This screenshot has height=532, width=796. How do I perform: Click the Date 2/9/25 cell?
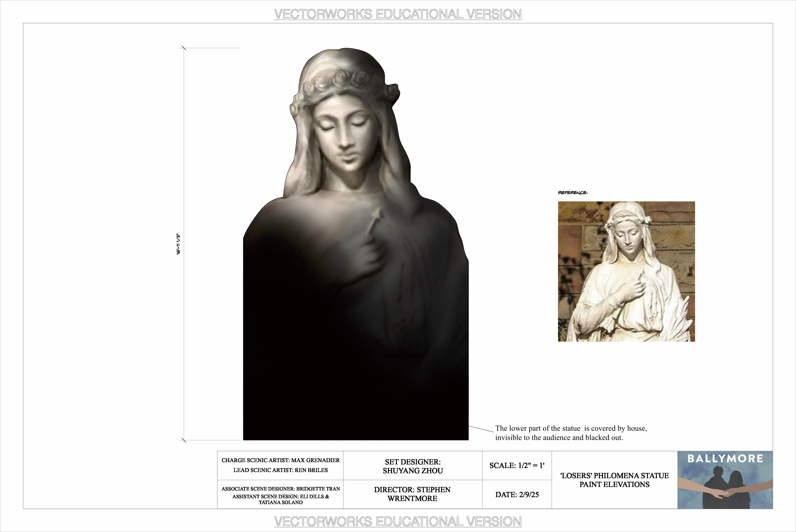(517, 495)
